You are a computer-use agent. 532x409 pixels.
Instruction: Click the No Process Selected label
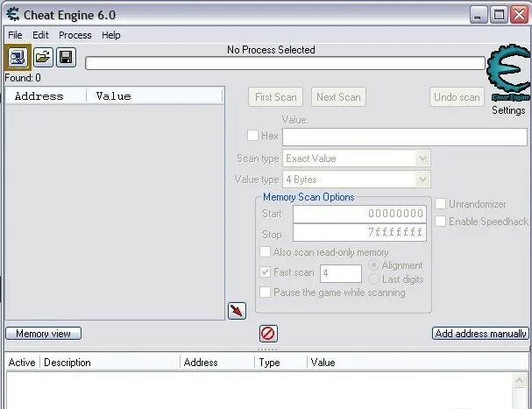(x=271, y=50)
